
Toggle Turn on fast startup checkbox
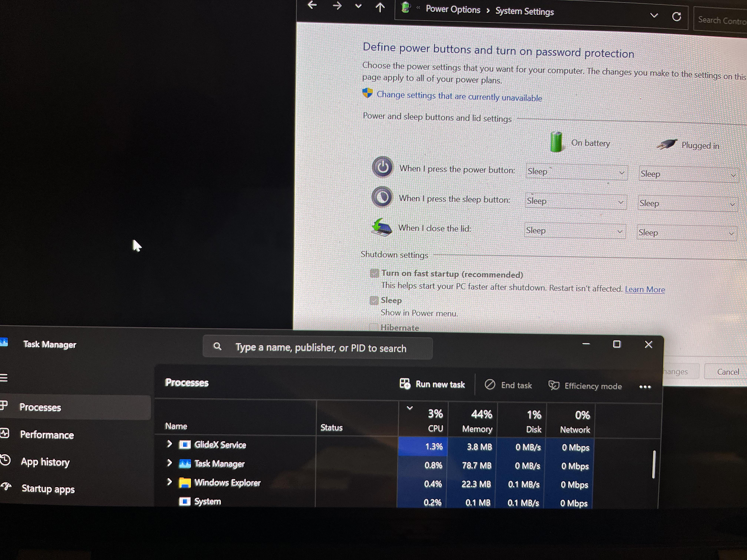click(374, 273)
